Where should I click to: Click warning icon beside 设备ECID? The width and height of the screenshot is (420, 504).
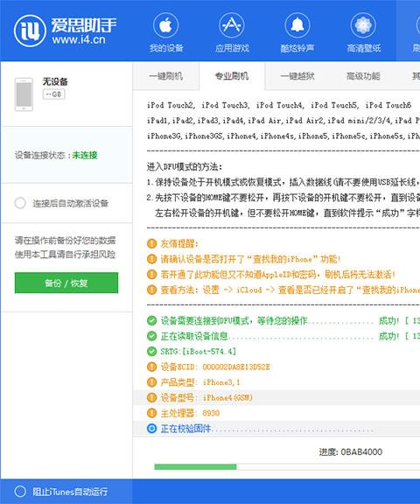pos(151,367)
